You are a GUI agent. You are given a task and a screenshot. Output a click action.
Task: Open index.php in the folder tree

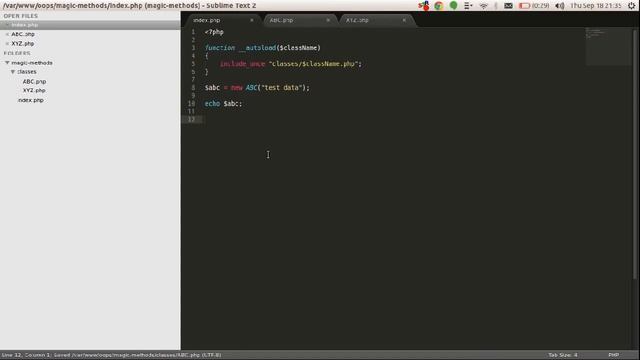pyautogui.click(x=31, y=100)
